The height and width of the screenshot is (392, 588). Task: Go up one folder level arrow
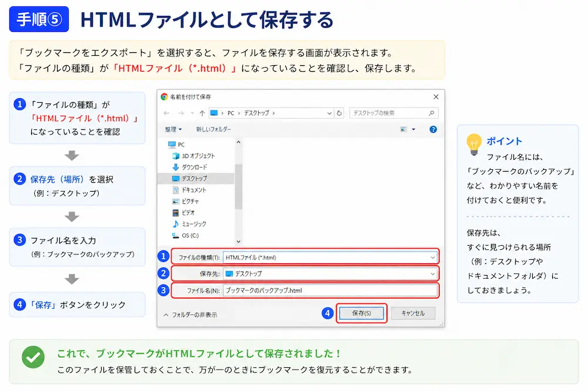tap(202, 113)
